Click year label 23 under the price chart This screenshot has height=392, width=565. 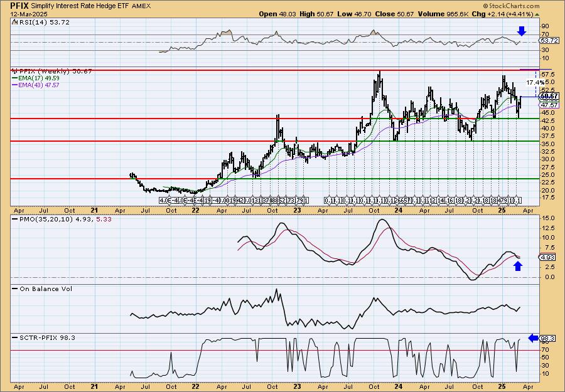click(x=297, y=210)
